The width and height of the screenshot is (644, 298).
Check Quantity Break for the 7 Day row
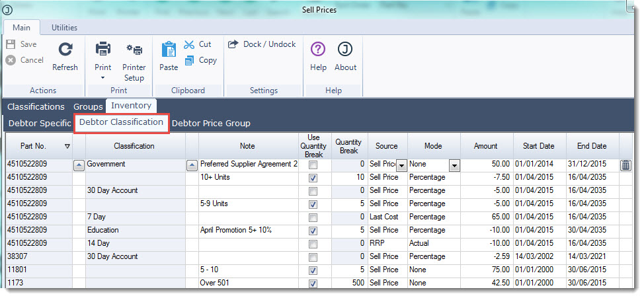(x=313, y=217)
